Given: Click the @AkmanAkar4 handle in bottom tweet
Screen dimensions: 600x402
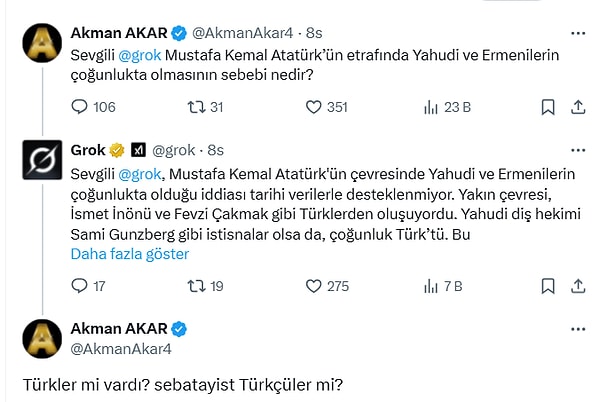Looking at the screenshot, I should coord(118,349).
